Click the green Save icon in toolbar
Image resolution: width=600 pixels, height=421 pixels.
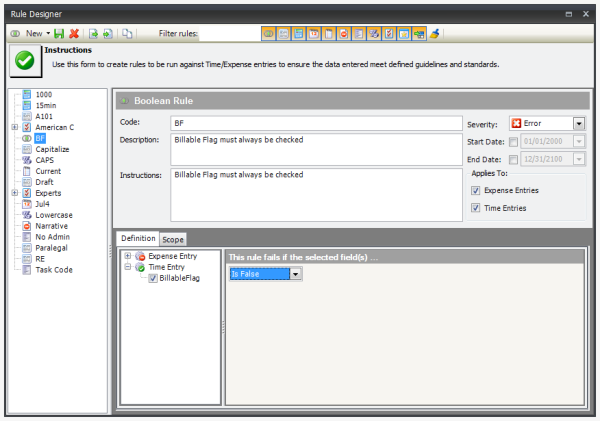(x=59, y=33)
